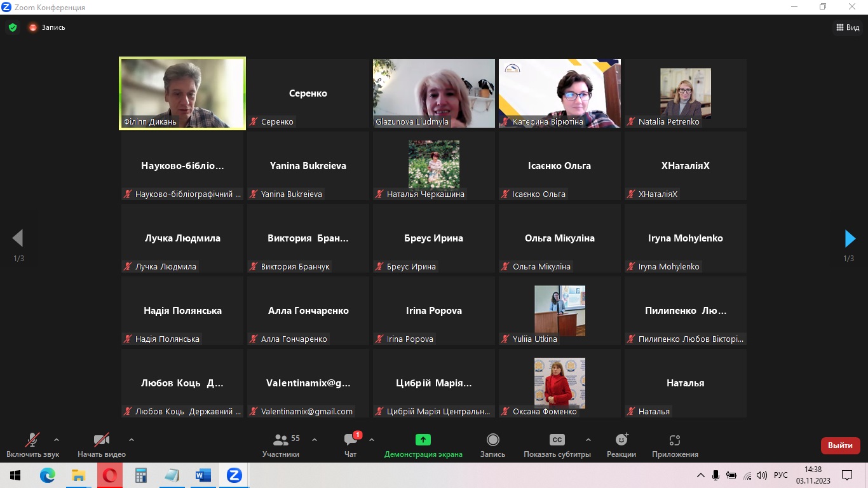Start Демонстрация экрана screen sharing

423,445
